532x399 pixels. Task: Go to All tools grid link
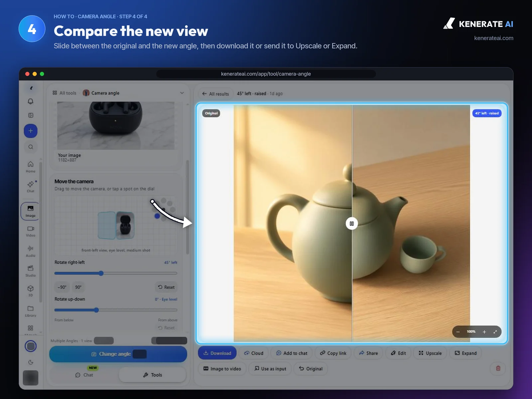pyautogui.click(x=65, y=93)
